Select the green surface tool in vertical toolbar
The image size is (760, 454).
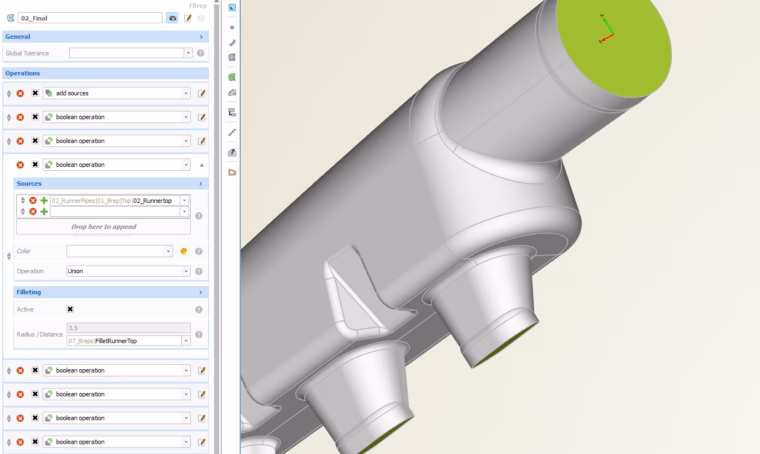[x=232, y=77]
